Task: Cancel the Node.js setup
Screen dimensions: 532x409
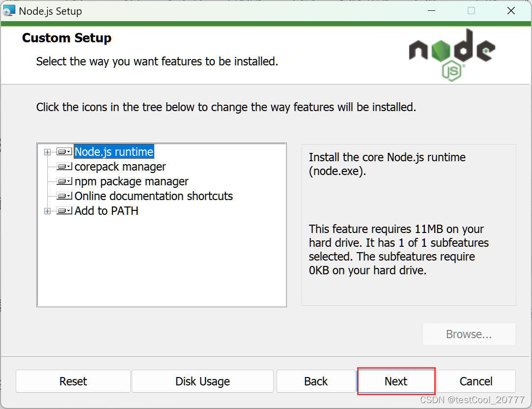Action: (476, 381)
